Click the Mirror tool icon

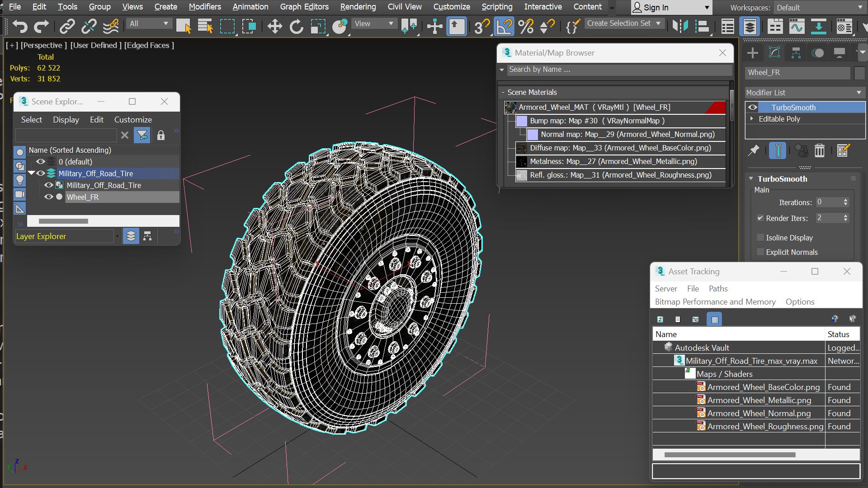[679, 26]
